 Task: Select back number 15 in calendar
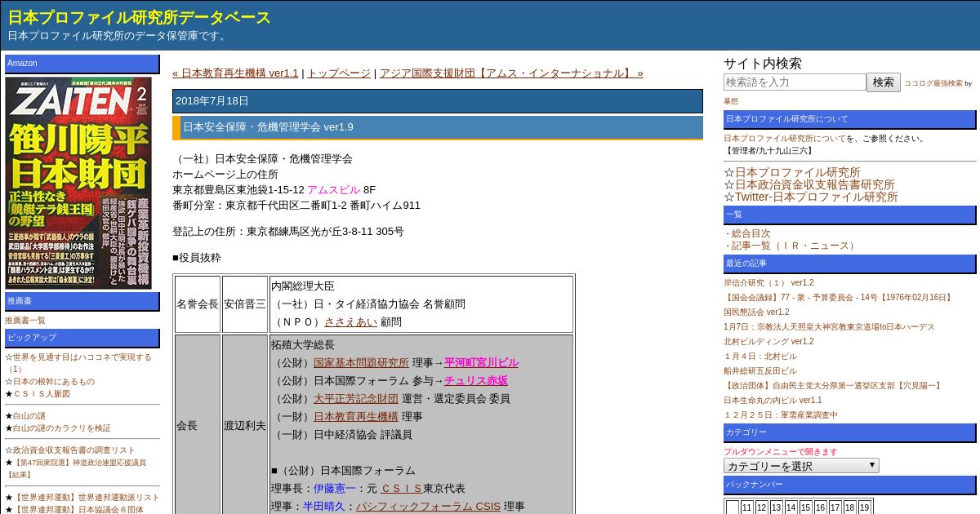[x=805, y=507]
